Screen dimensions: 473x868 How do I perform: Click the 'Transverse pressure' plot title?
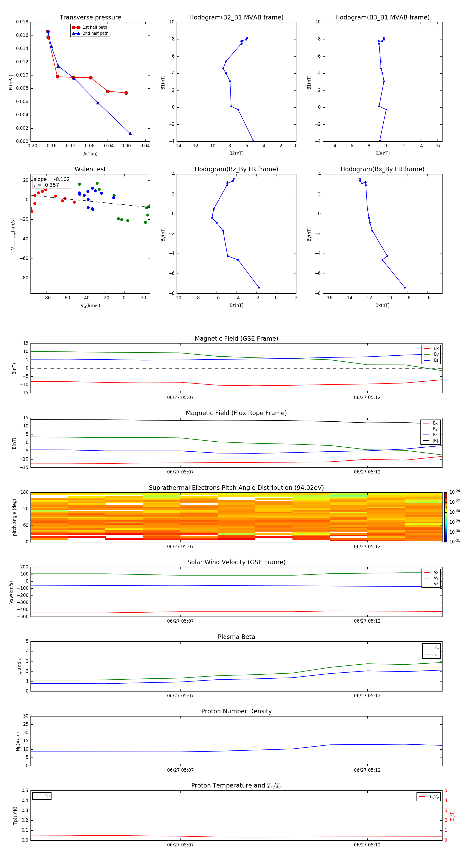pos(90,18)
